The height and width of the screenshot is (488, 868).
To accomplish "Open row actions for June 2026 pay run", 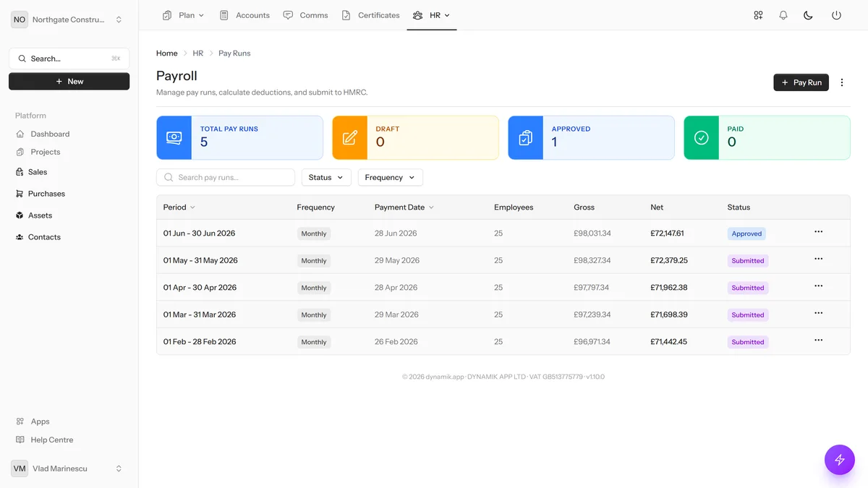I will [818, 232].
